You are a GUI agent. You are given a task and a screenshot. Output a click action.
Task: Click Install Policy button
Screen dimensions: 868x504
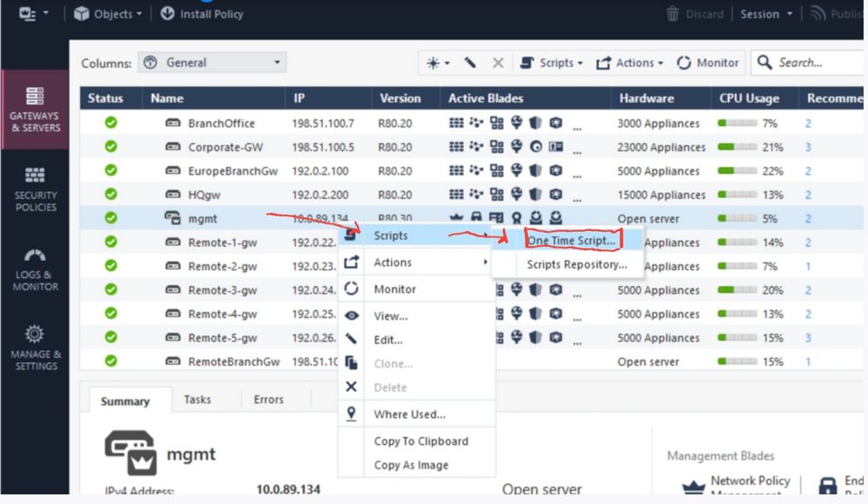[202, 14]
